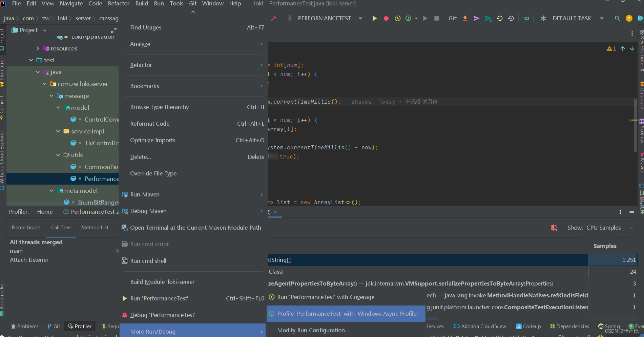
Task: Go to next highlighted error arrow
Action: [632, 48]
